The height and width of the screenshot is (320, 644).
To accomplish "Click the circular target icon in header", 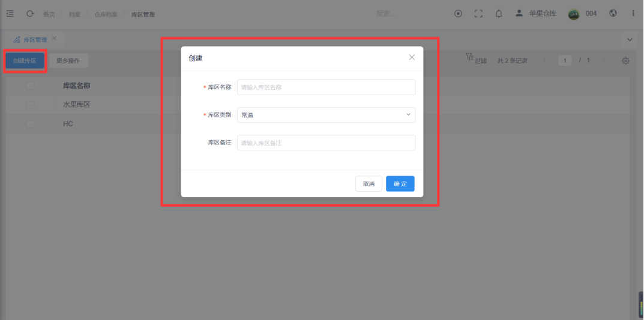I will [x=459, y=14].
